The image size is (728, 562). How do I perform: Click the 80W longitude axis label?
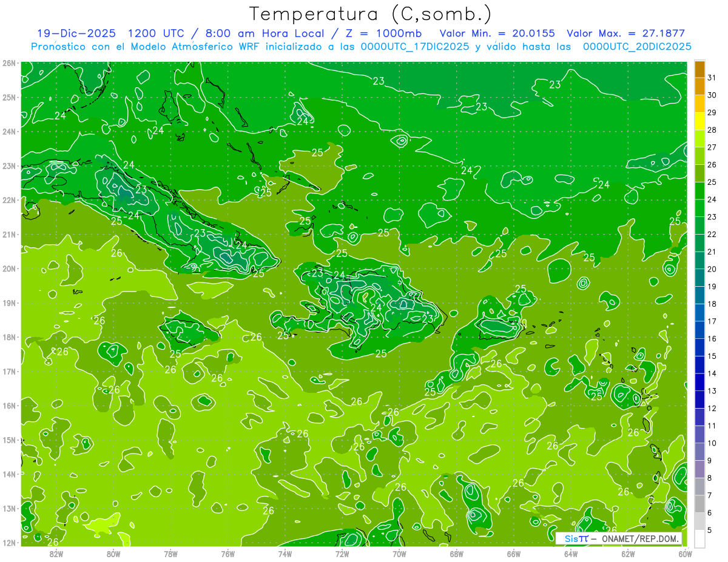(113, 554)
